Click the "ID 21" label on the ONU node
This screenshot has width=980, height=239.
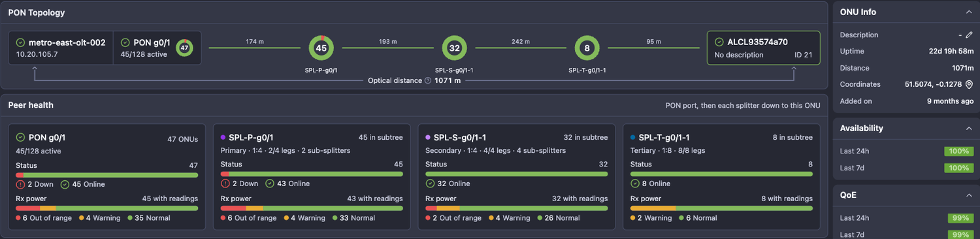tap(804, 55)
